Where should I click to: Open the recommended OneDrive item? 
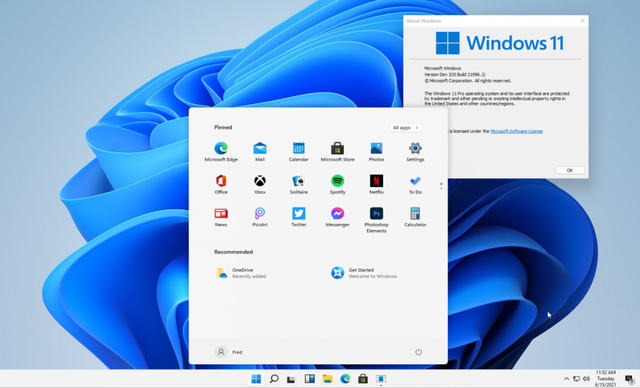pyautogui.click(x=241, y=273)
